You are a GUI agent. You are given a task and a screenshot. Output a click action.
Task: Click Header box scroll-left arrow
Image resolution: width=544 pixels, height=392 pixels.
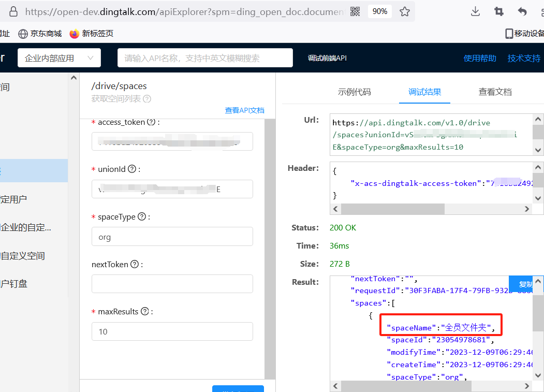tap(335, 209)
